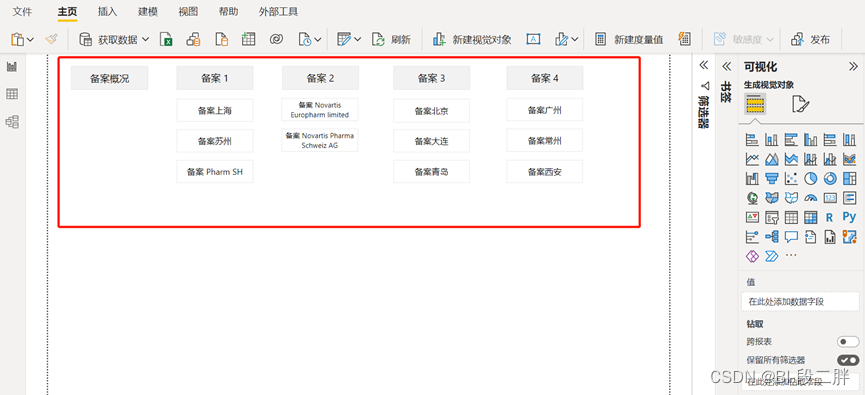
Task: Open the 敏感度 dropdown
Action: pyautogui.click(x=744, y=39)
